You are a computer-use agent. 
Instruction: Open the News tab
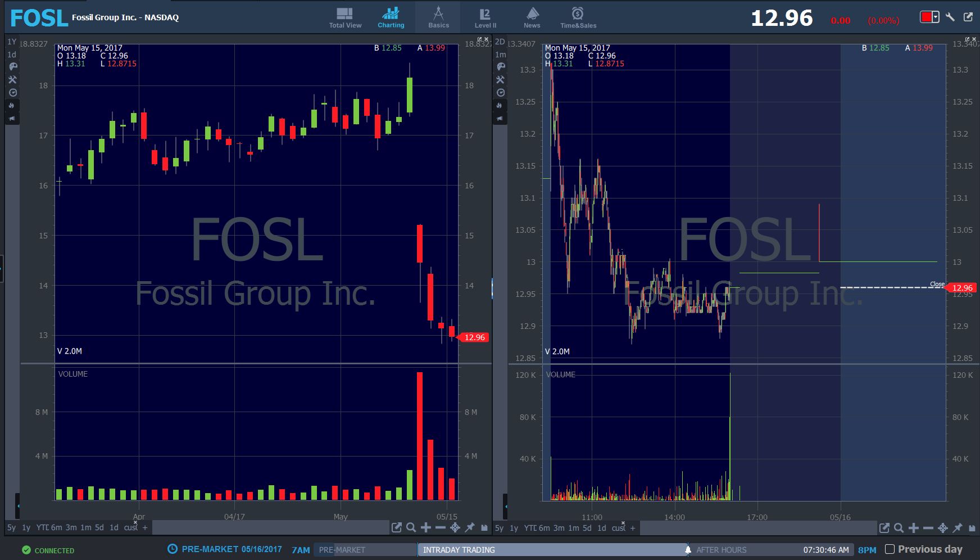(x=532, y=17)
